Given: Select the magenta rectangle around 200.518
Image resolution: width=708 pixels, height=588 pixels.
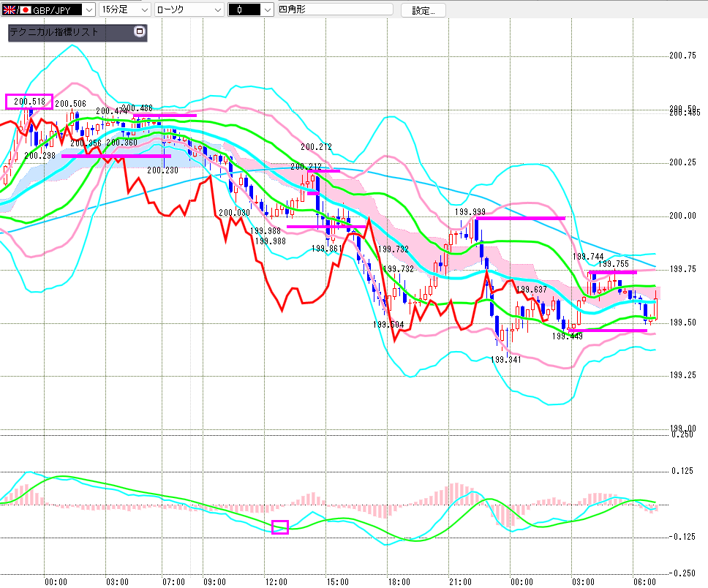Looking at the screenshot, I should point(29,102).
